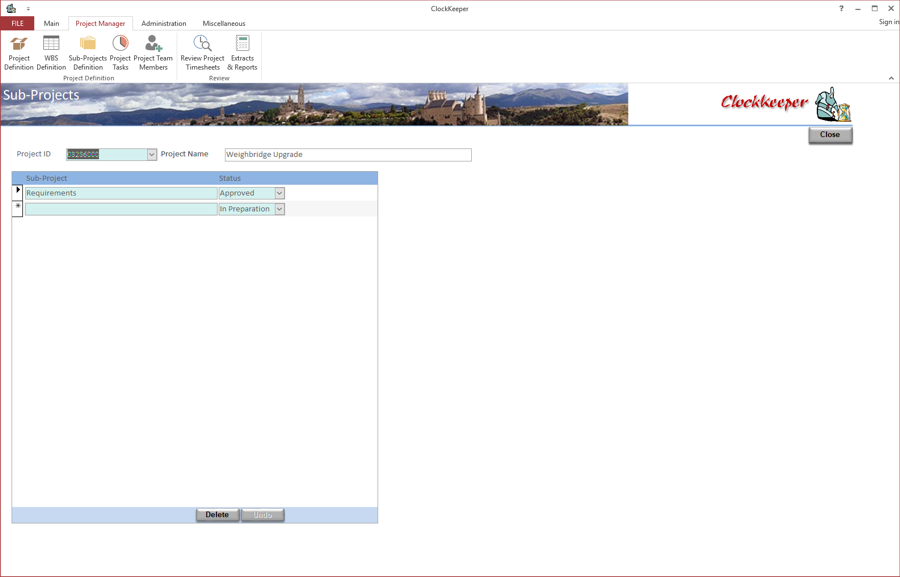900x577 pixels.
Task: Open Extracts & Reports icon
Action: pyautogui.click(x=242, y=53)
